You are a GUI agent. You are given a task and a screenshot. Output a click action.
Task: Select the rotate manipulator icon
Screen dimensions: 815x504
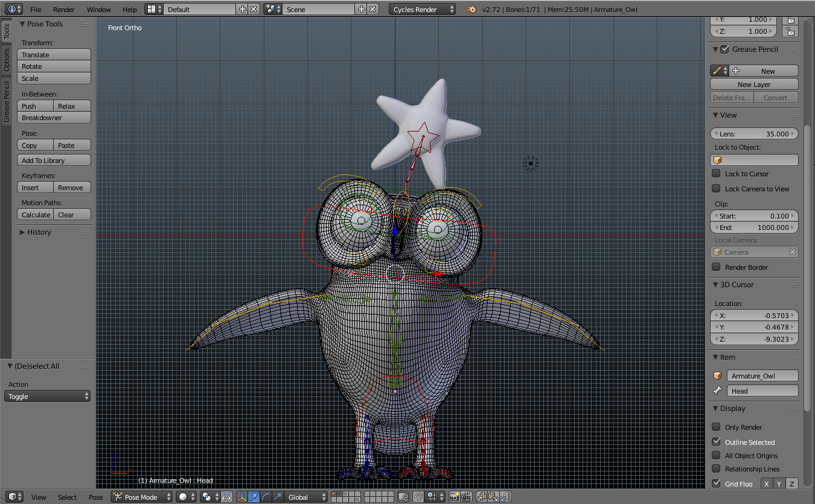[x=266, y=497]
